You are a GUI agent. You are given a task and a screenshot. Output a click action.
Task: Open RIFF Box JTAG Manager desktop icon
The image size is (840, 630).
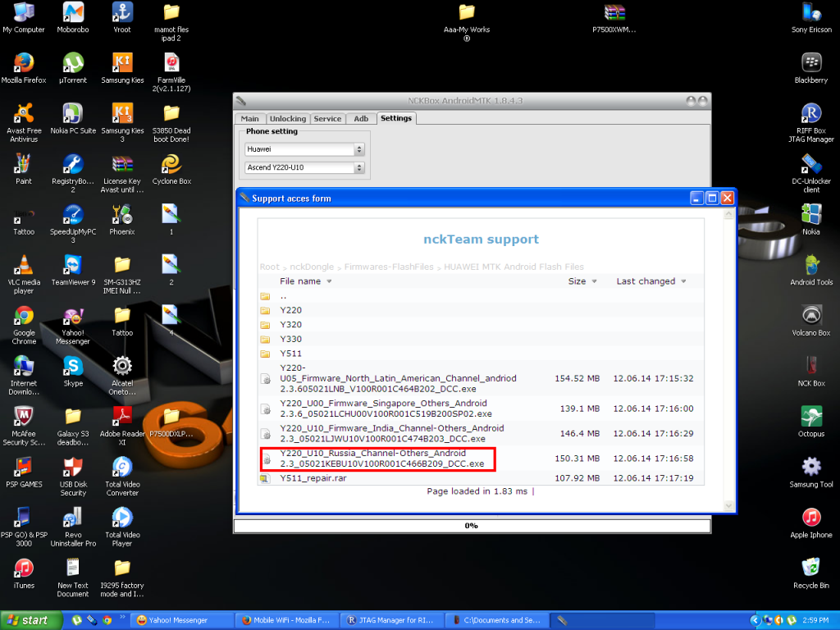point(810,114)
